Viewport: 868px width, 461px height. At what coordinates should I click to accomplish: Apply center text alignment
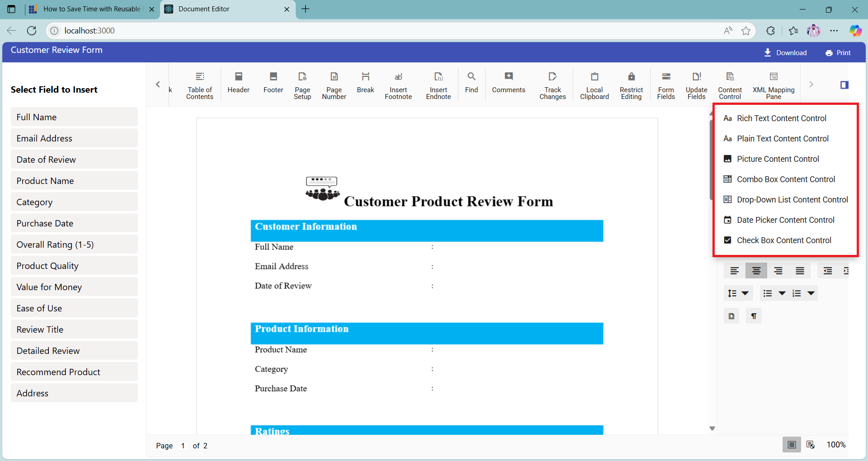755,270
